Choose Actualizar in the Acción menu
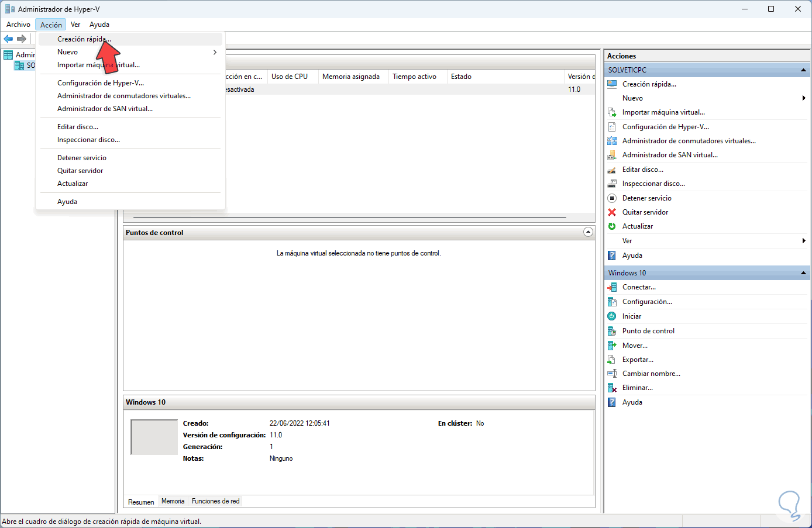 pos(130,184)
